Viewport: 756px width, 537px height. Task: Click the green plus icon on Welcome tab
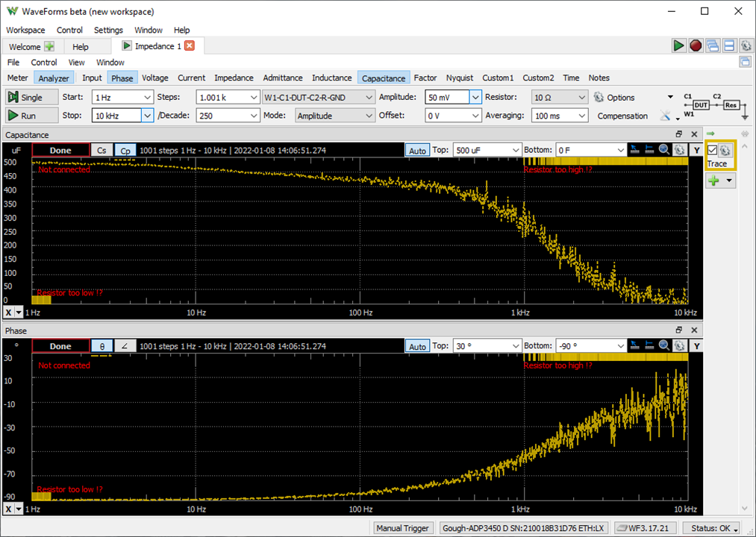point(49,46)
